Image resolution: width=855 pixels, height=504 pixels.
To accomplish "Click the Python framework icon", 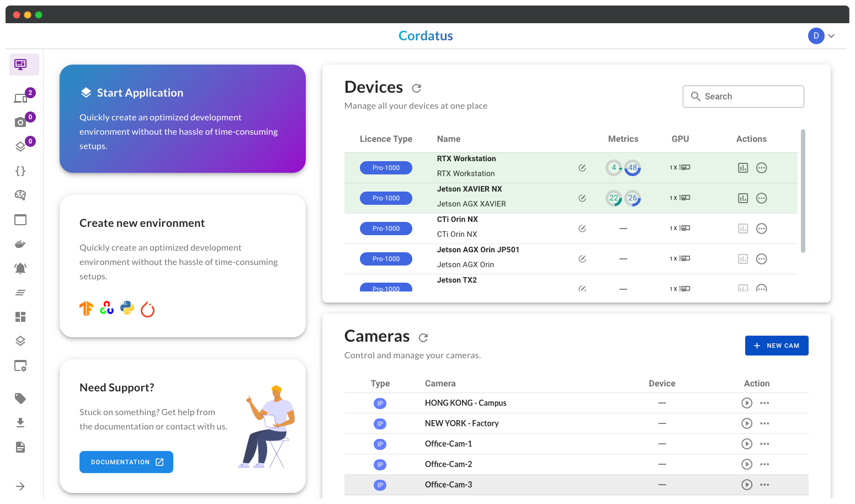I will 128,308.
